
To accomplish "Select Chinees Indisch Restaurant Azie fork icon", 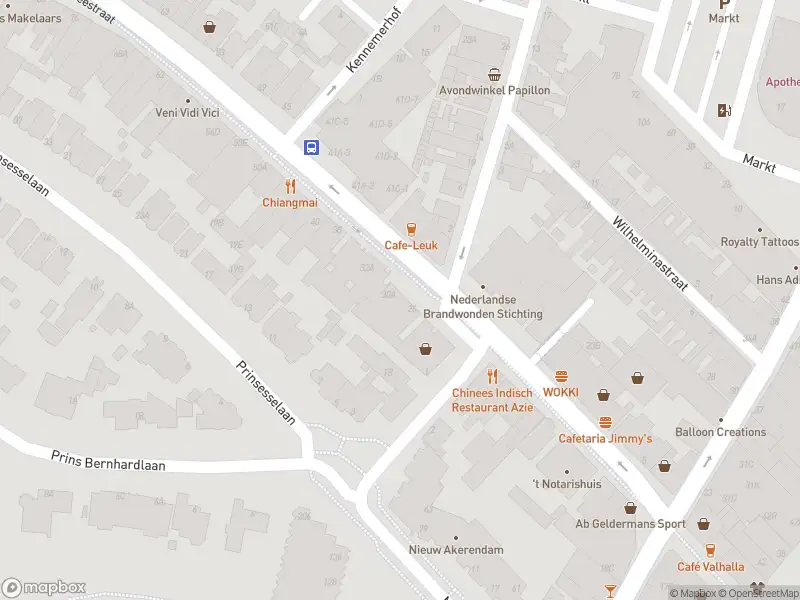I will point(492,377).
